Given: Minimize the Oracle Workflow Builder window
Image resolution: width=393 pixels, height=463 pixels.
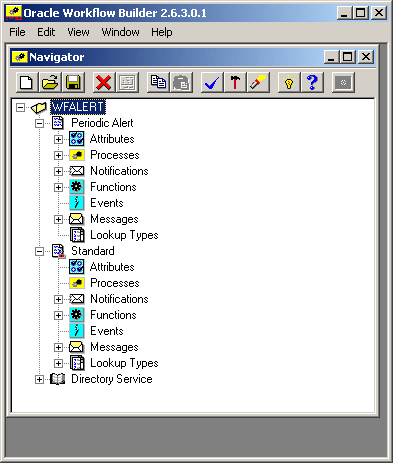Looking at the screenshot, I should pos(345,13).
